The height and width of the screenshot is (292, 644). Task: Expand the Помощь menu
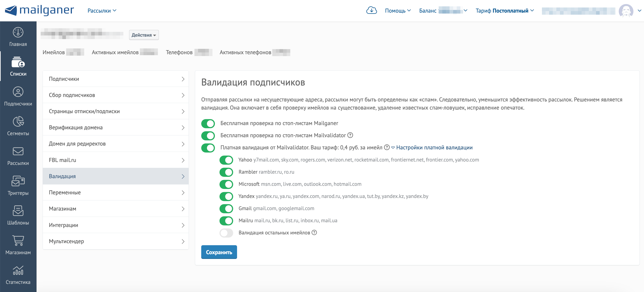tap(397, 11)
